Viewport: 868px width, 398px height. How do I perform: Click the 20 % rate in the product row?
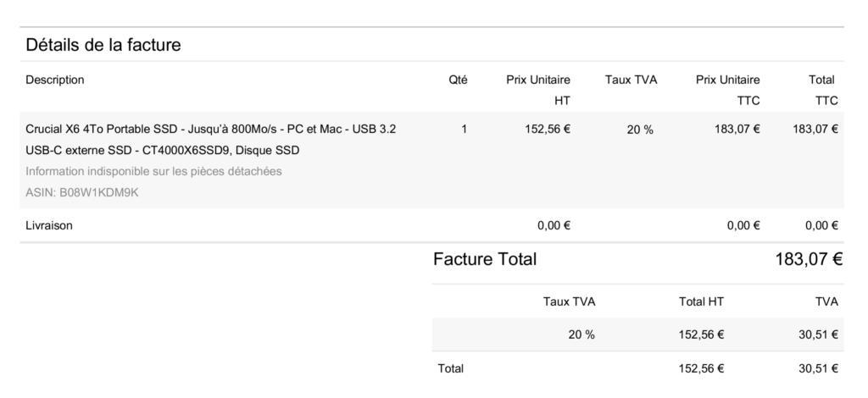640,130
